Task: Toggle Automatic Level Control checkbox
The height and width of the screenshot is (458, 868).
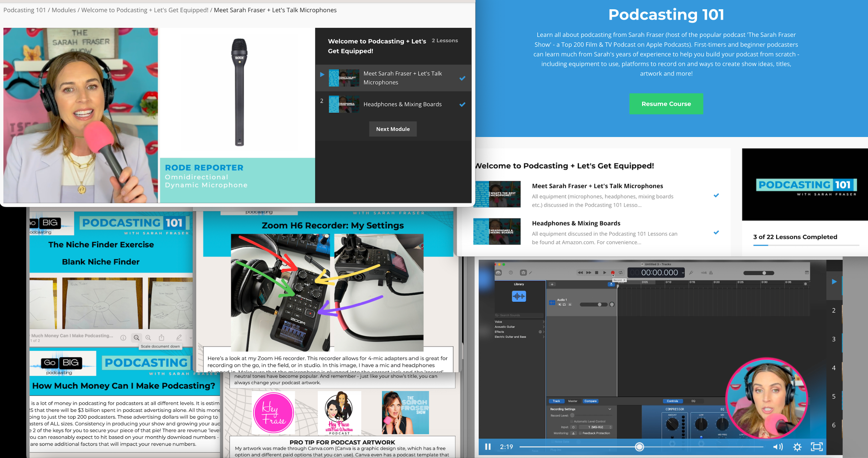Action: click(572, 421)
